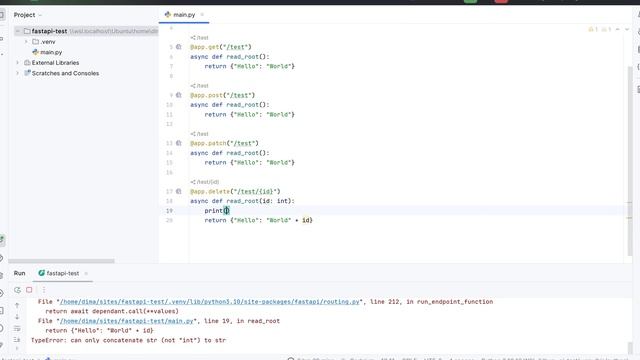640x360 pixels.
Task: Click line number 19 in the gutter
Action: pos(170,211)
